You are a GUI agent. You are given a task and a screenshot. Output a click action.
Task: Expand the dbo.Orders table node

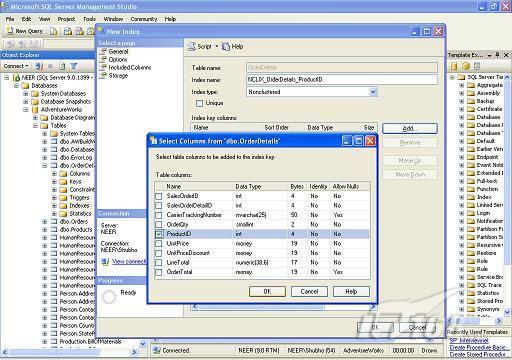point(44,221)
